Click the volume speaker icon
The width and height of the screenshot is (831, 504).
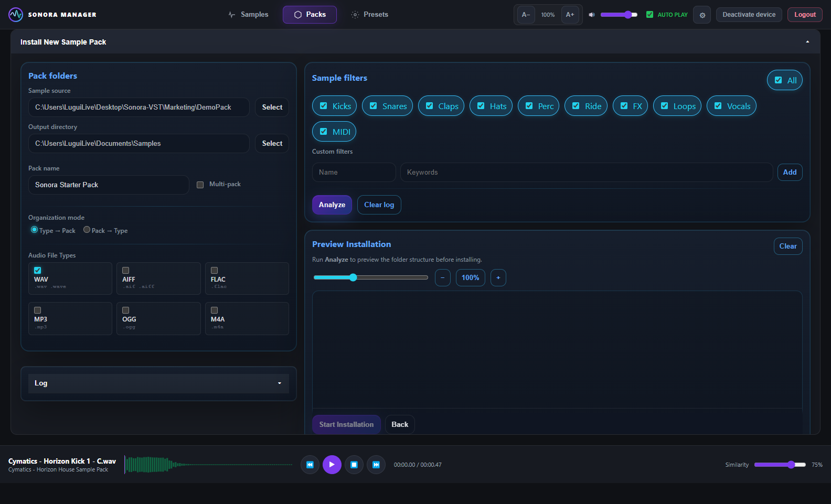[x=592, y=15]
